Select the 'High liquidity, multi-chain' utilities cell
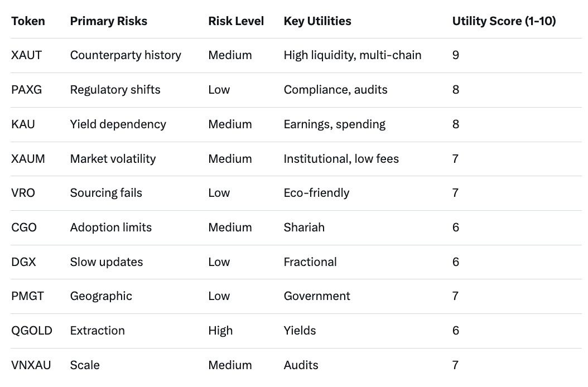The image size is (588, 387). 353,55
